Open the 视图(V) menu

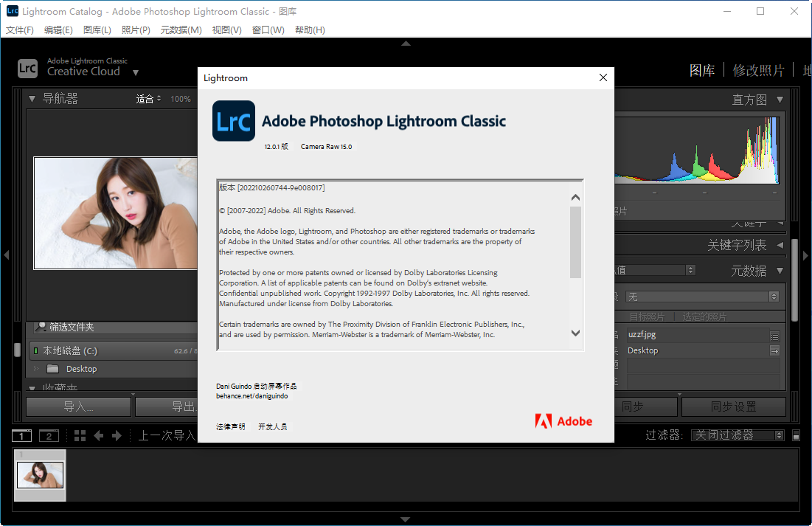227,30
